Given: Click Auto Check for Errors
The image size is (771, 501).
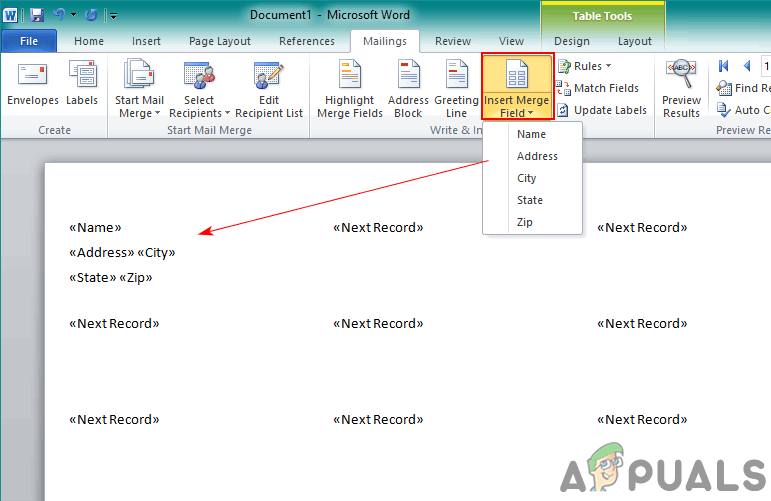Looking at the screenshot, I should tap(743, 110).
